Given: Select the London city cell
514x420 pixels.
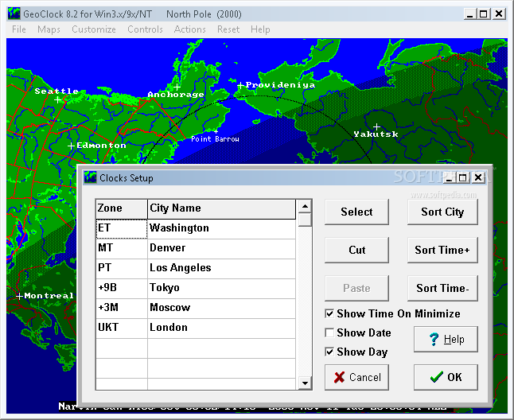Looking at the screenshot, I should (222, 328).
